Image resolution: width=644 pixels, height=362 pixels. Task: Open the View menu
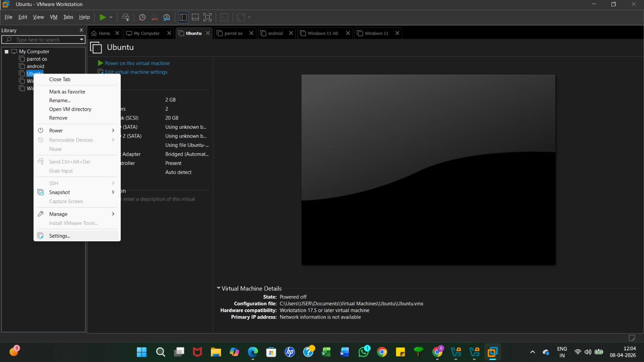39,17
